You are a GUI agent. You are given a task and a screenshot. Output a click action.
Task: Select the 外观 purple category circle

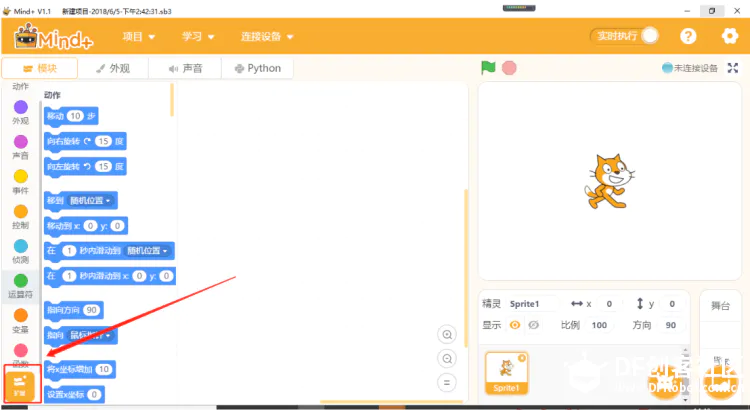[21, 107]
